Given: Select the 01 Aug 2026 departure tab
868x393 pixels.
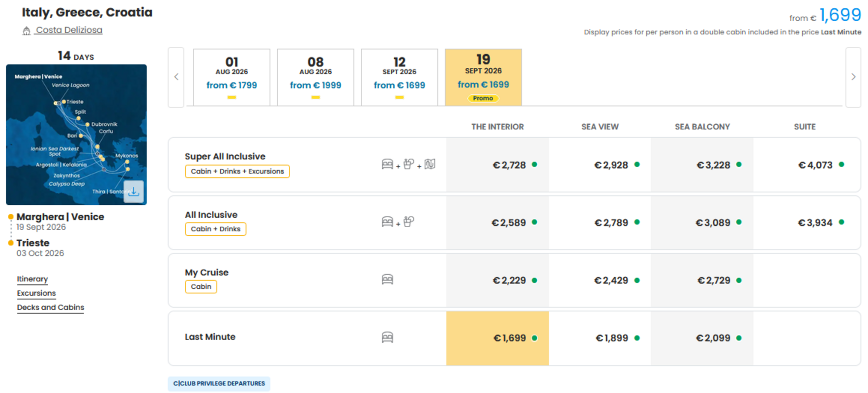Looking at the screenshot, I should pyautogui.click(x=231, y=77).
